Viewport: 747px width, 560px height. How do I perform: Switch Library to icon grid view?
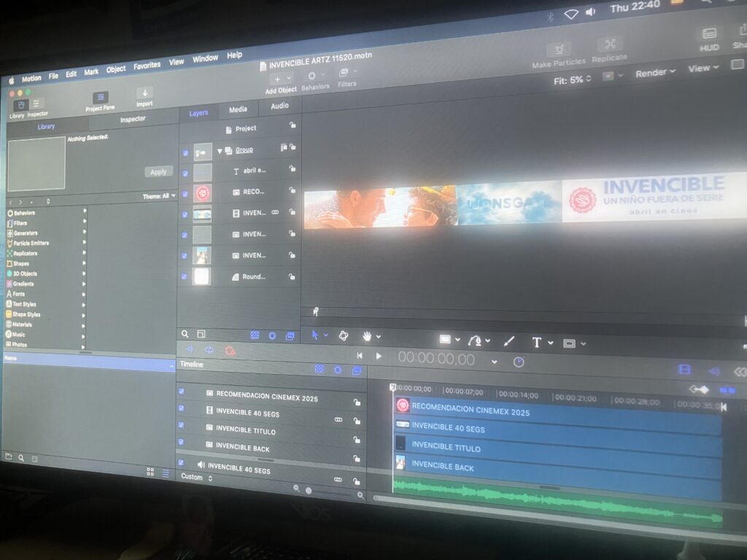(150, 472)
